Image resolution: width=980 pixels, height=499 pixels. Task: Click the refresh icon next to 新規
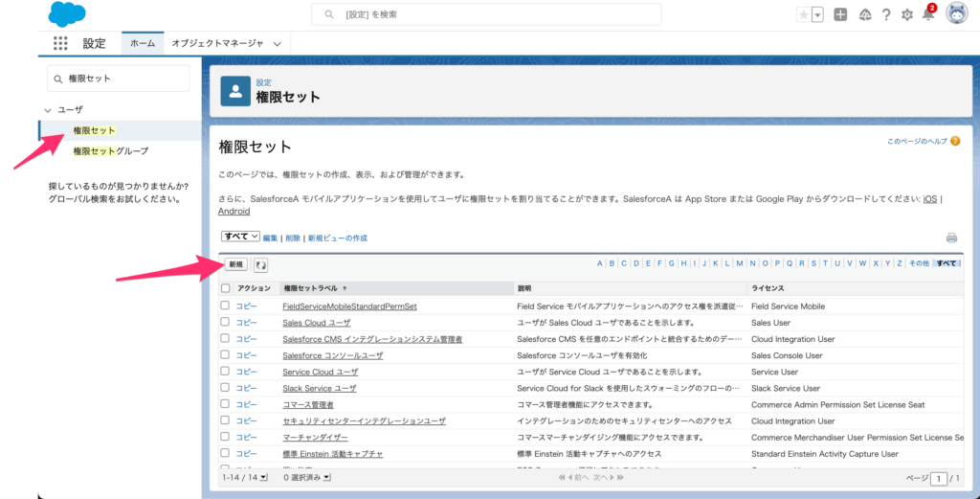260,265
